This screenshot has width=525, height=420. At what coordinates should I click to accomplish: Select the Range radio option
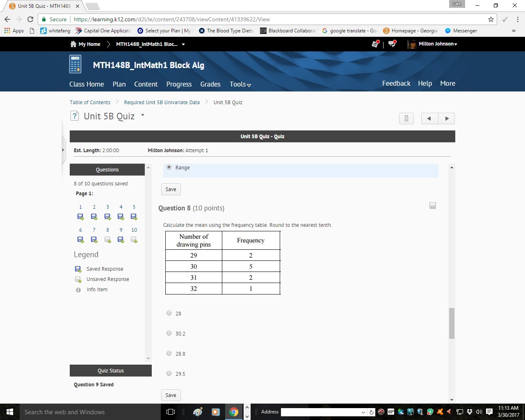click(169, 167)
